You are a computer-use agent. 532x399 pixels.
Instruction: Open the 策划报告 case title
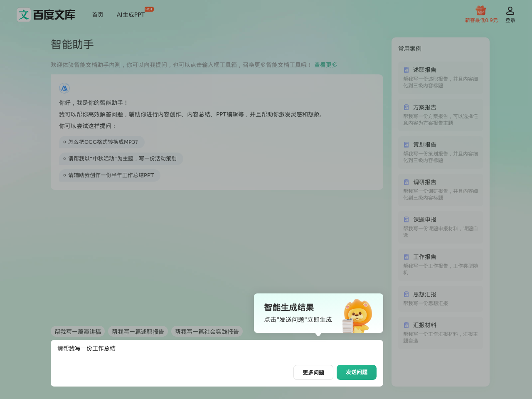[425, 145]
